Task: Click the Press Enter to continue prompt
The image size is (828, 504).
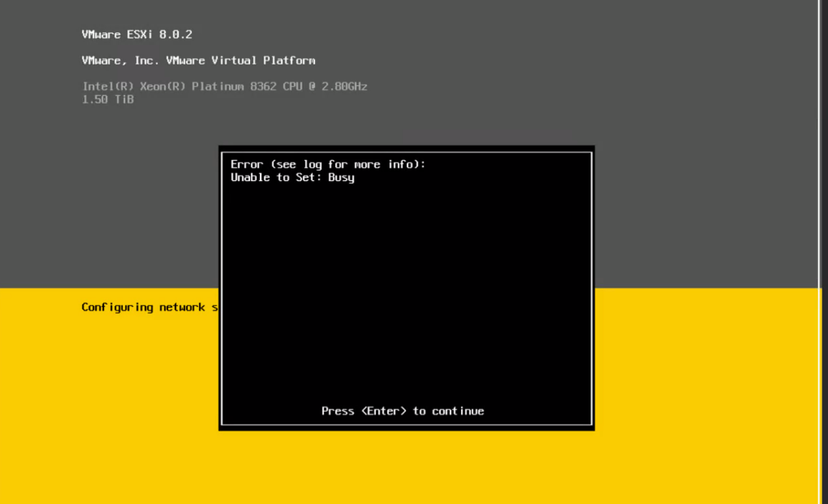Action: 402,411
